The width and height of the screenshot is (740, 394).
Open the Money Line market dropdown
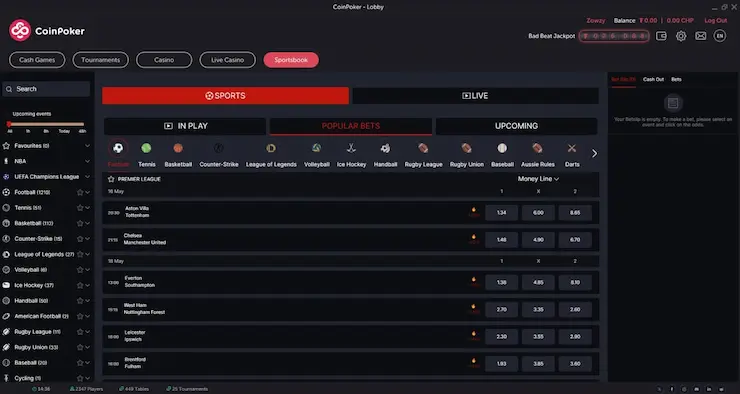pyautogui.click(x=538, y=179)
